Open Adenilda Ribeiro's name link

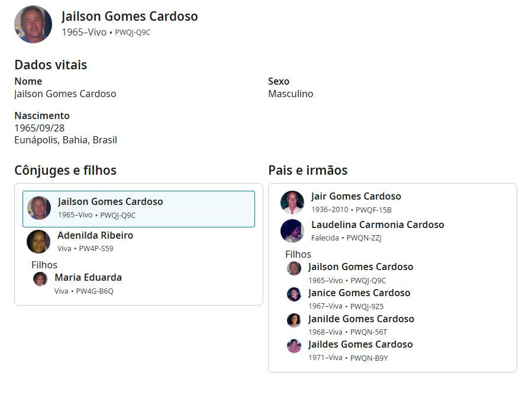[95, 236]
